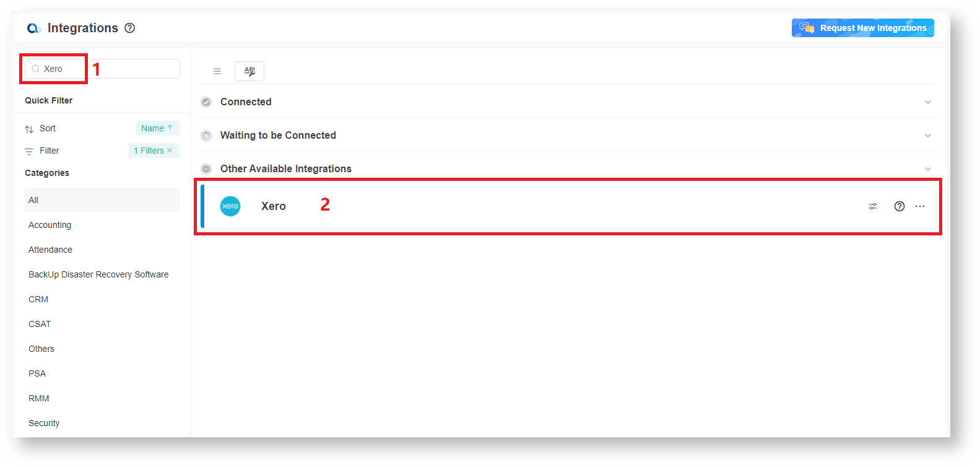Click the list view hamburger icon
This screenshot has height=467, width=980.
pos(217,71)
